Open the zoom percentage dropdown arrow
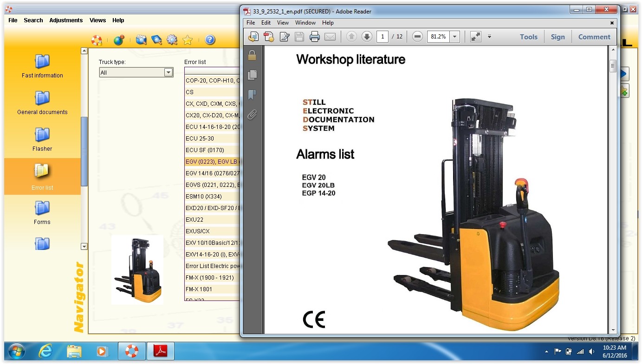Screen dimensions: 642x364 coord(454,37)
